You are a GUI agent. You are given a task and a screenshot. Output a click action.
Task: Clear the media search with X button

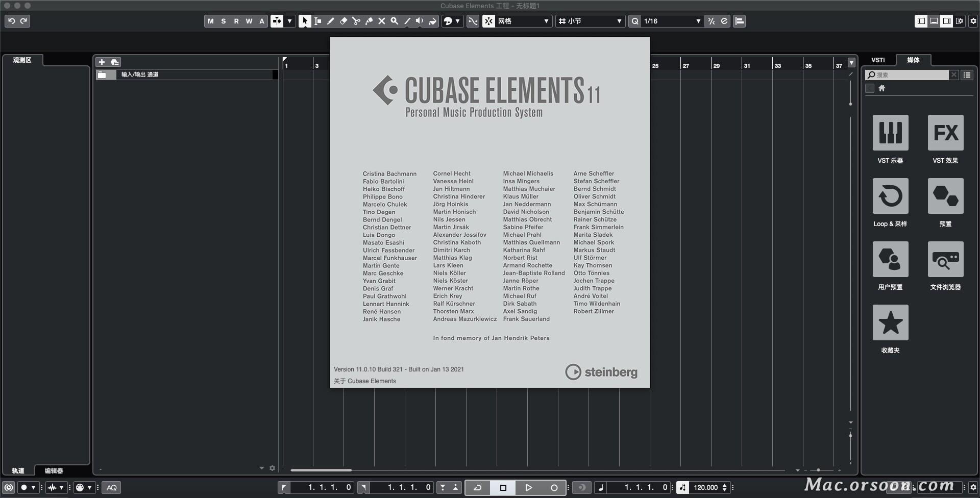click(x=953, y=74)
